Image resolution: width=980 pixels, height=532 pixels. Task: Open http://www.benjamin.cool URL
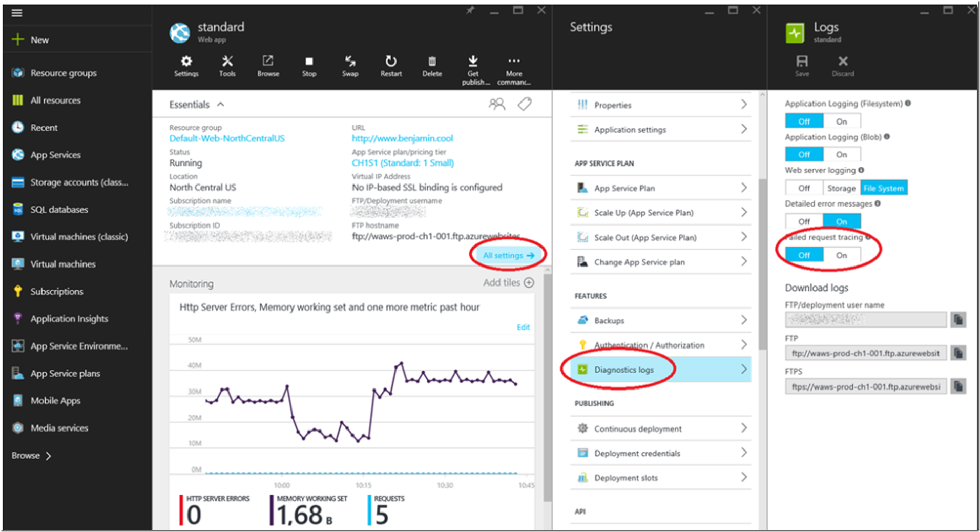(x=402, y=138)
